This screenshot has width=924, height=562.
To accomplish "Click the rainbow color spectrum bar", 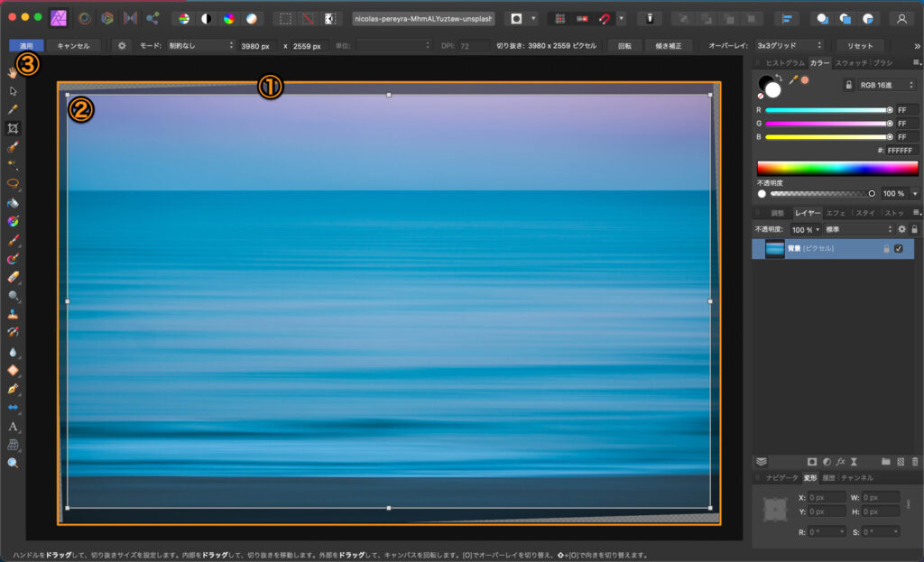I will click(x=836, y=168).
